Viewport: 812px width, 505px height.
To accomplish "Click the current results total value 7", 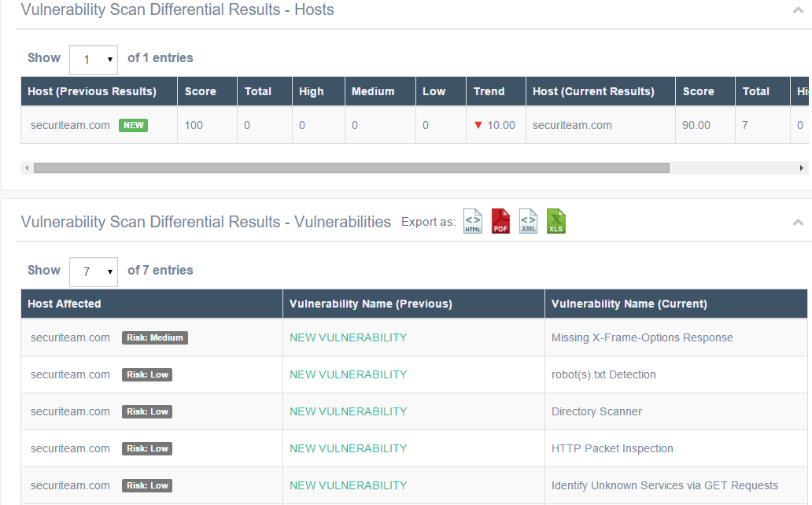I will tap(745, 125).
